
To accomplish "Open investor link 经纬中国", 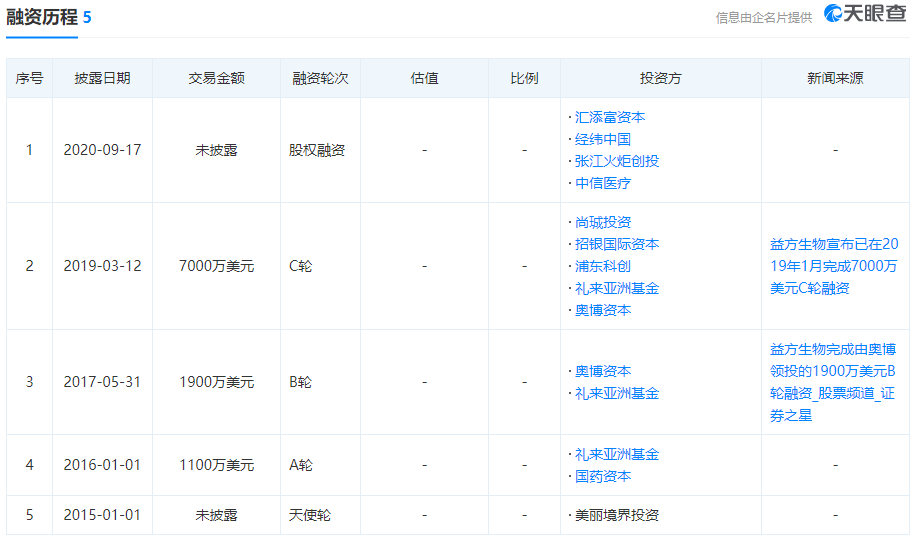I will [x=602, y=139].
